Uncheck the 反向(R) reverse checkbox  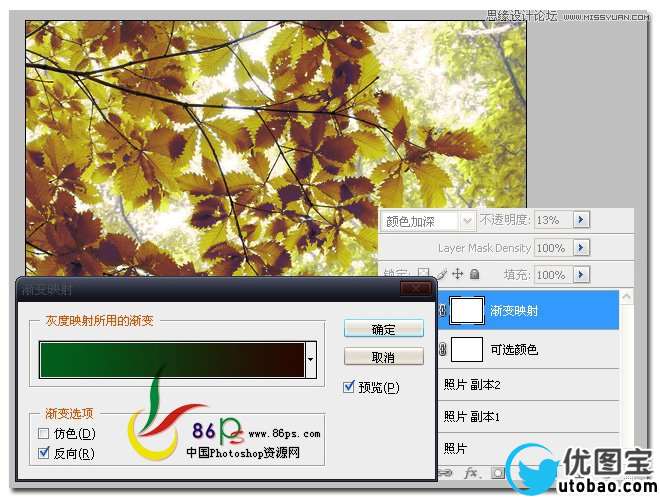tap(43, 453)
